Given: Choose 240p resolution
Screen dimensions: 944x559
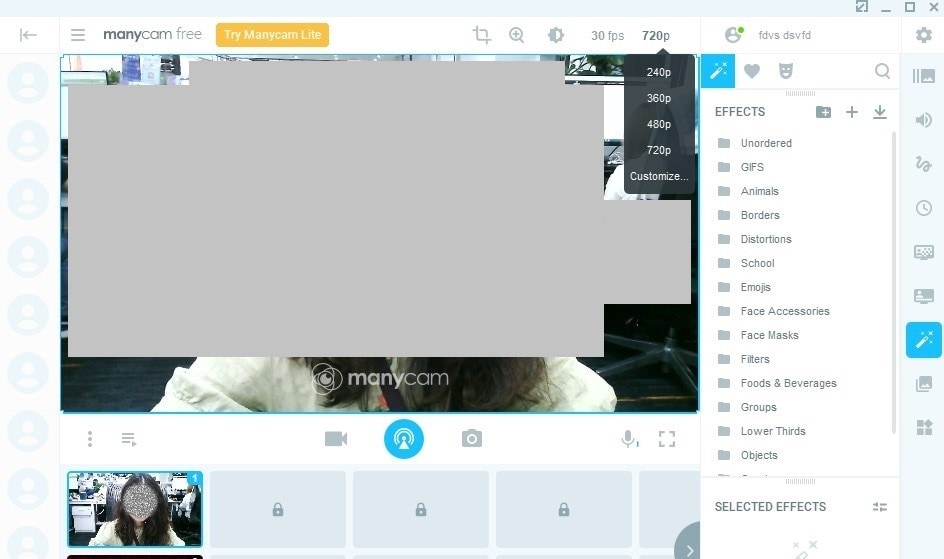Looking at the screenshot, I should [x=659, y=72].
